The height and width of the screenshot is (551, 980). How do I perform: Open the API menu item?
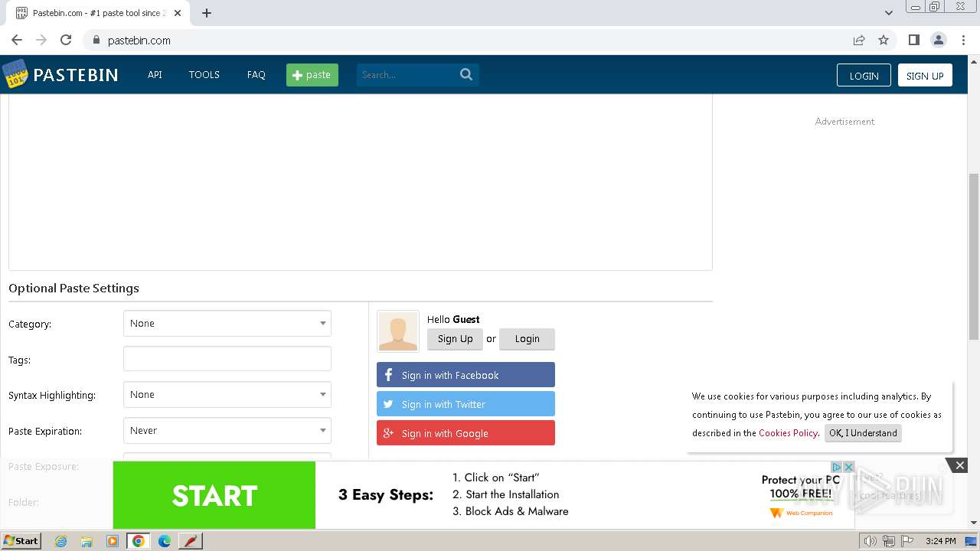pyautogui.click(x=155, y=75)
